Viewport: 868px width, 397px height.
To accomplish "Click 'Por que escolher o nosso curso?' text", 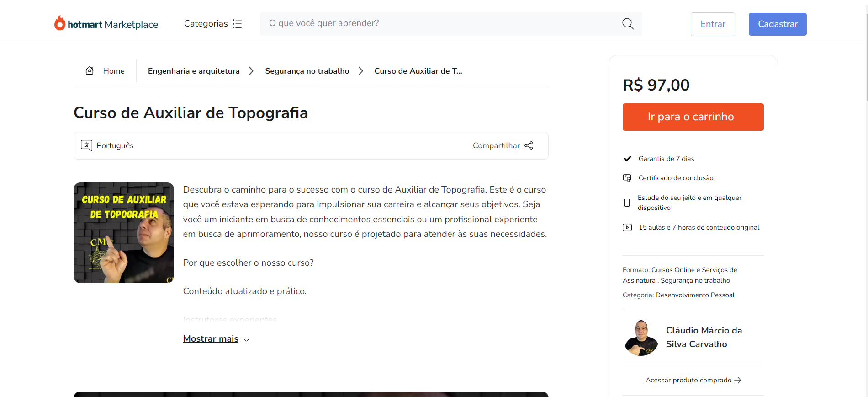I will tap(249, 263).
